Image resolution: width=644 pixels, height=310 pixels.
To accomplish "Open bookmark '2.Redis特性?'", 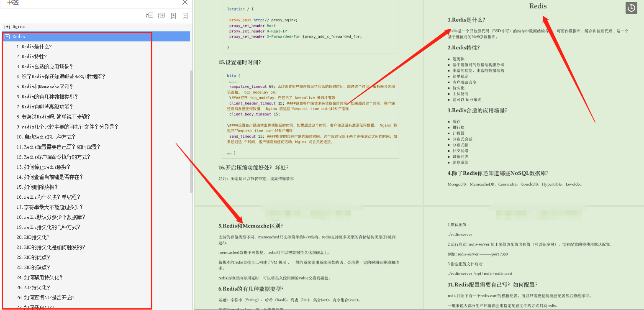I will coord(32,57).
